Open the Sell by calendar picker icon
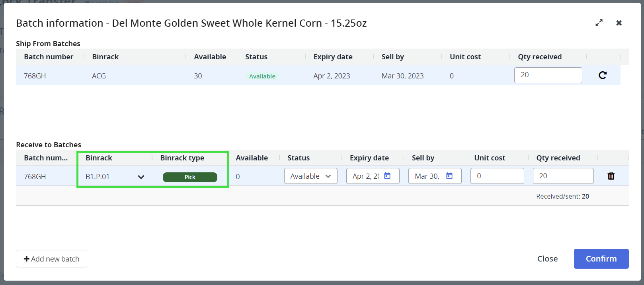 pyautogui.click(x=449, y=176)
